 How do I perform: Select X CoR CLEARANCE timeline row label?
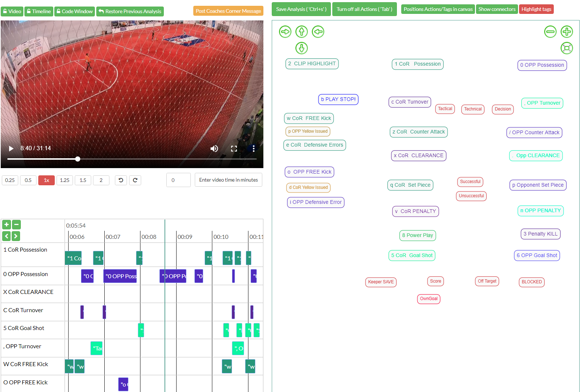click(28, 292)
